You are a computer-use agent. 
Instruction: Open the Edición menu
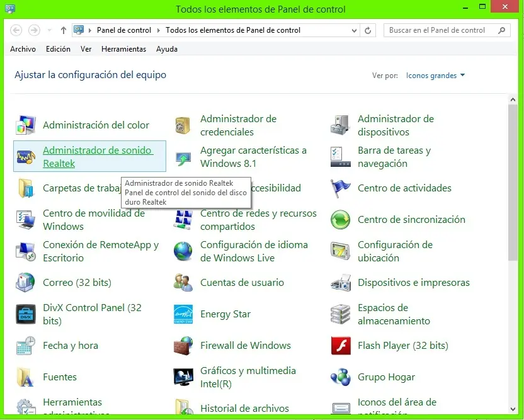(58, 49)
